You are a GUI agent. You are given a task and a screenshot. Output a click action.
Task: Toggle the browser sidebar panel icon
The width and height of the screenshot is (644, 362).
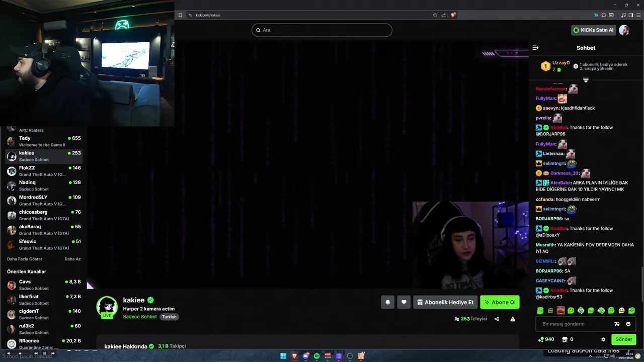[631, 15]
